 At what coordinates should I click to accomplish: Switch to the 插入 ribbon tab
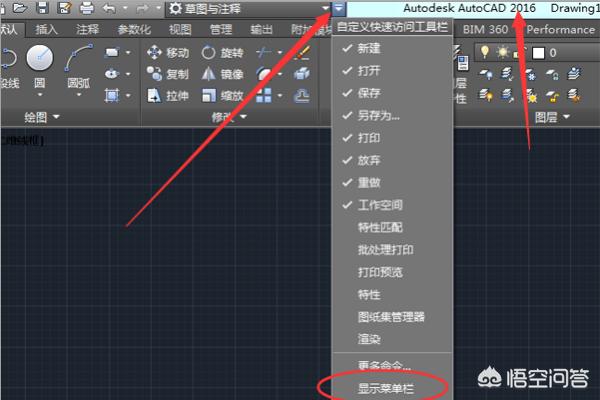[x=46, y=29]
